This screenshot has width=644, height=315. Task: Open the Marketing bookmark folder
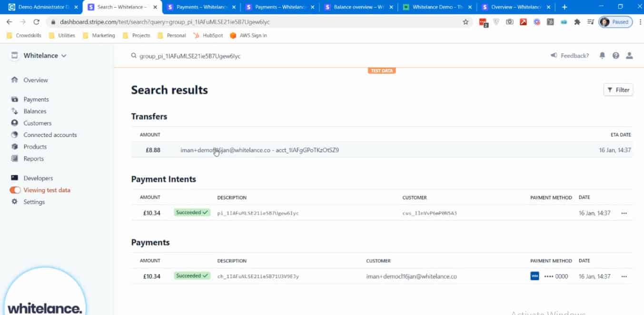coord(99,36)
